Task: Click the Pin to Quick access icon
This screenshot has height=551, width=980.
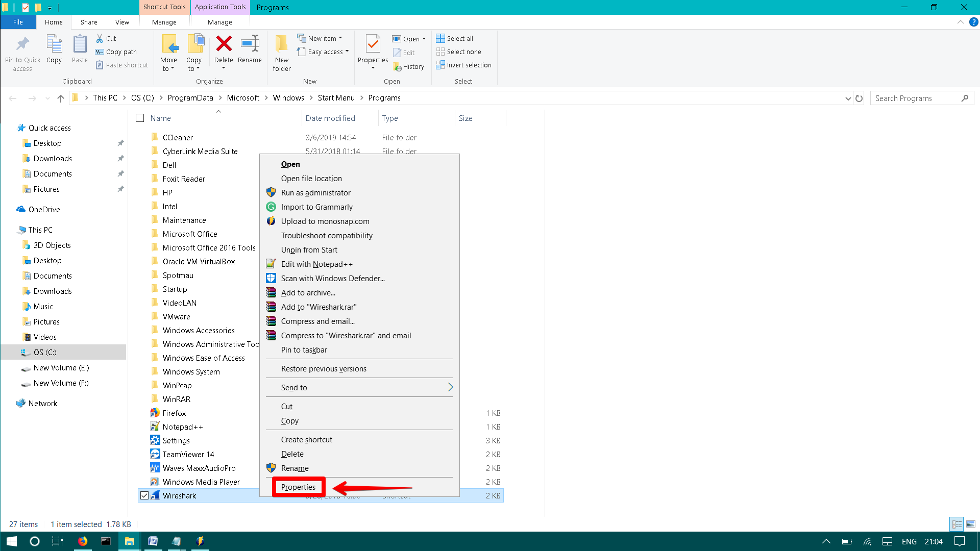Action: [22, 44]
